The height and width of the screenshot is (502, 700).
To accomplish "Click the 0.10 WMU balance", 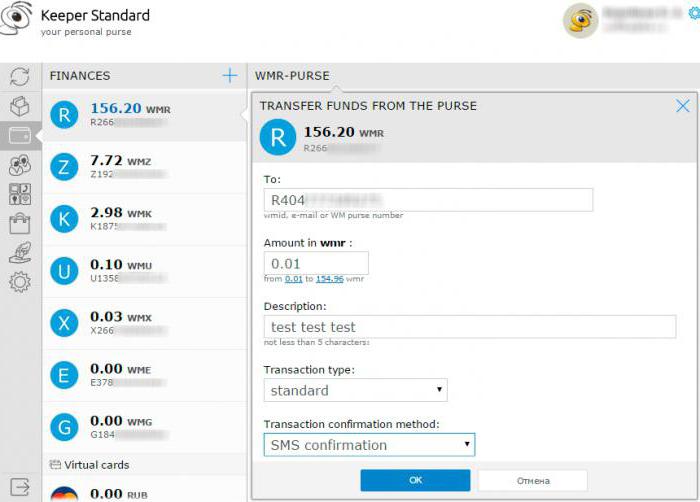I will [x=121, y=264].
